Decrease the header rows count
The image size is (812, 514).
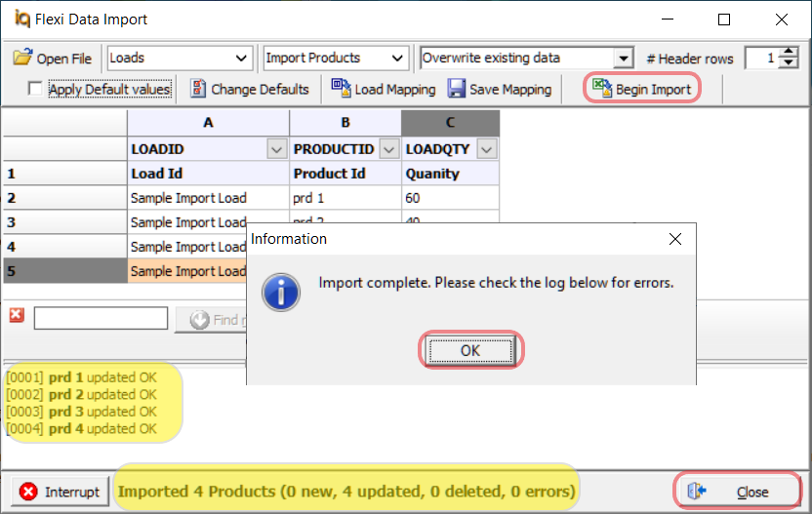point(789,63)
